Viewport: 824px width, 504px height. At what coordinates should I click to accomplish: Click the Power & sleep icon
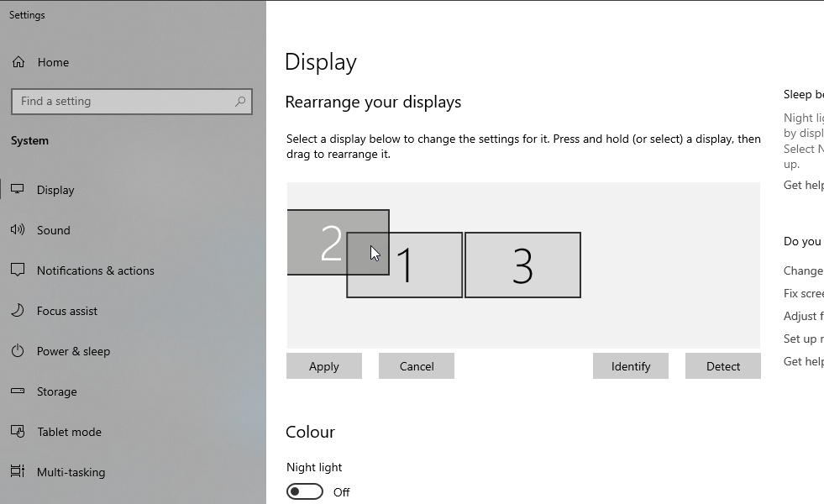click(18, 351)
